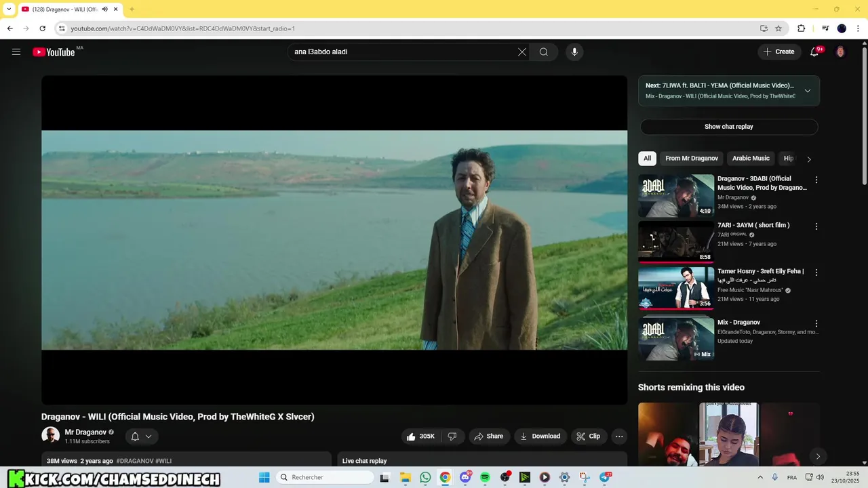The width and height of the screenshot is (868, 488).
Task: Download the video
Action: [x=540, y=436]
